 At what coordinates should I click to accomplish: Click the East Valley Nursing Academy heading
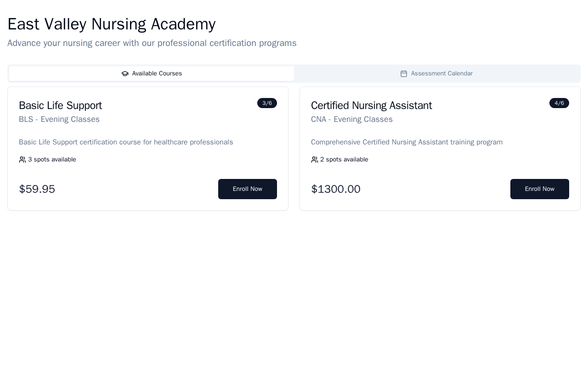(111, 24)
